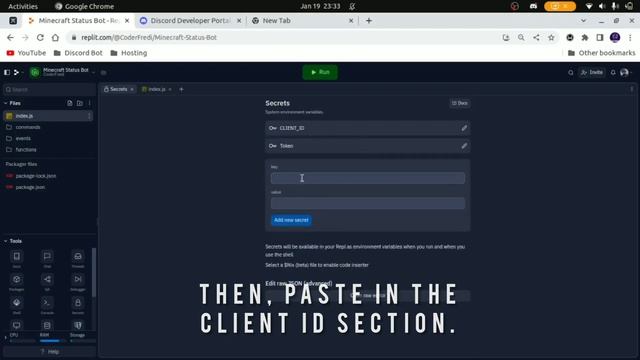
Task: Click Chrome extensions puzzle icon
Action: point(585,38)
